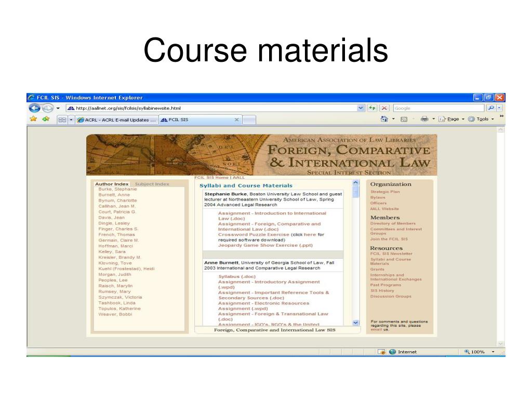
Task: Expand the Home button dropdown arrow
Action: (394, 119)
